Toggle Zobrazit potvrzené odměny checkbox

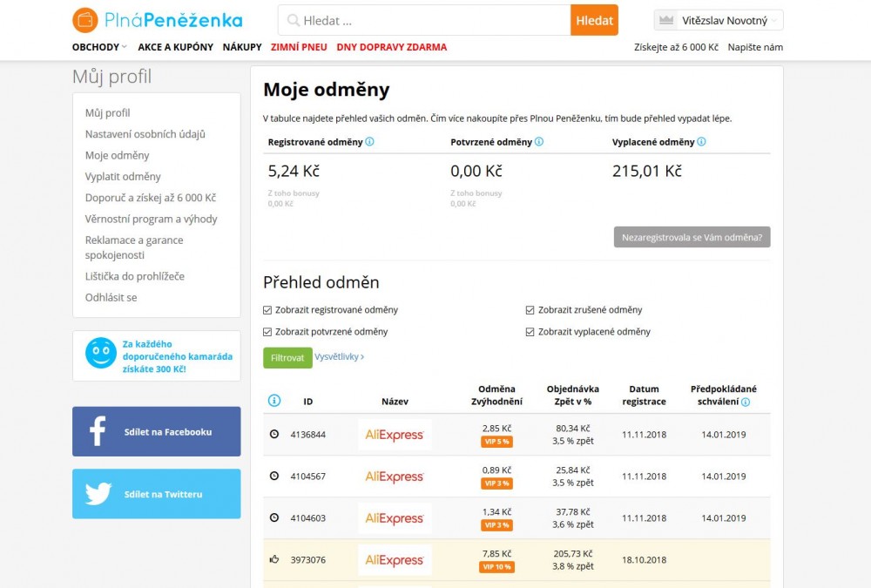tap(267, 332)
